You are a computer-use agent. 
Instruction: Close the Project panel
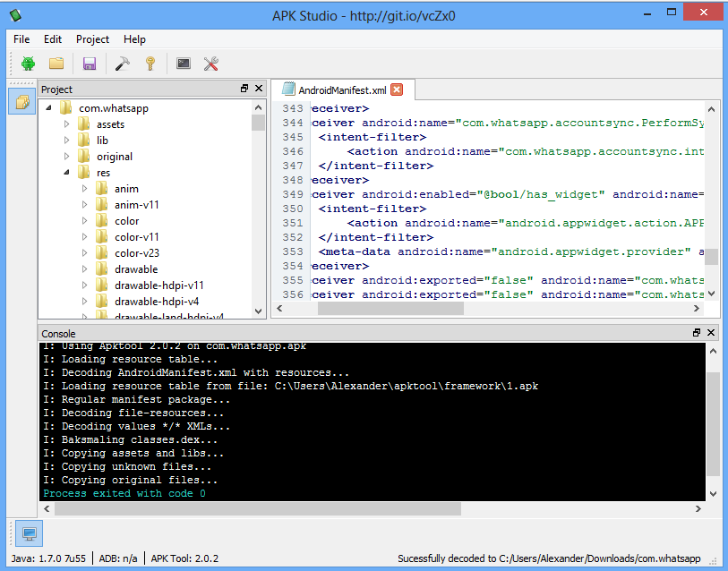(259, 89)
